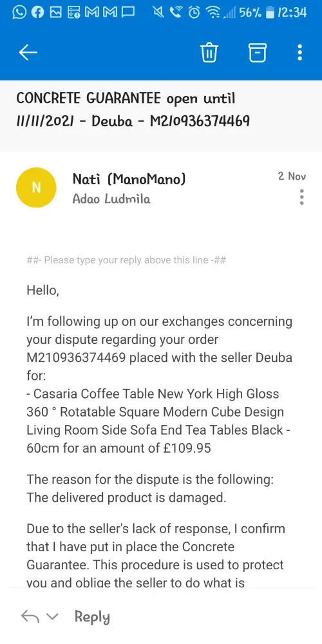
Task: Tap the Wi-Fi status icon
Action: 214,13
